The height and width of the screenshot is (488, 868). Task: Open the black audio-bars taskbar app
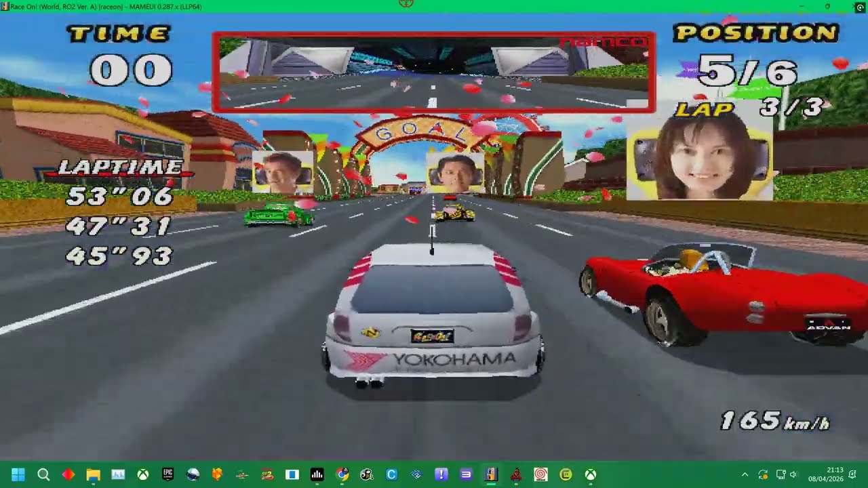click(x=317, y=474)
